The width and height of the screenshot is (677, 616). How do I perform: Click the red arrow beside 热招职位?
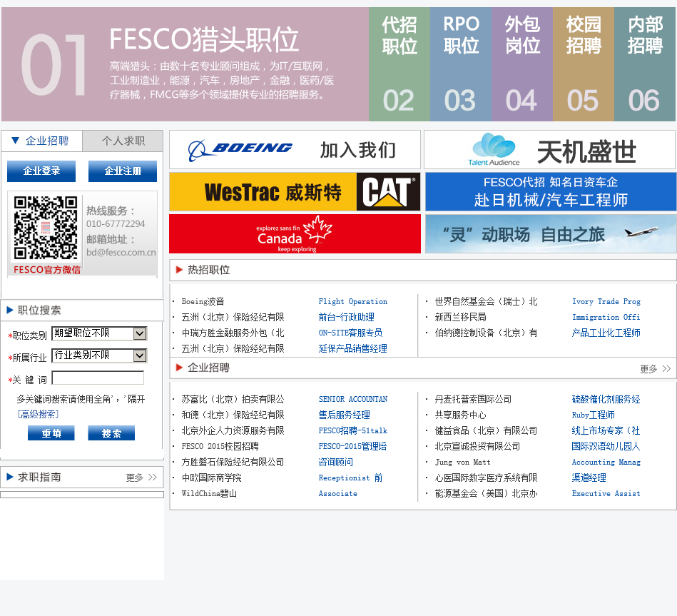tap(179, 270)
